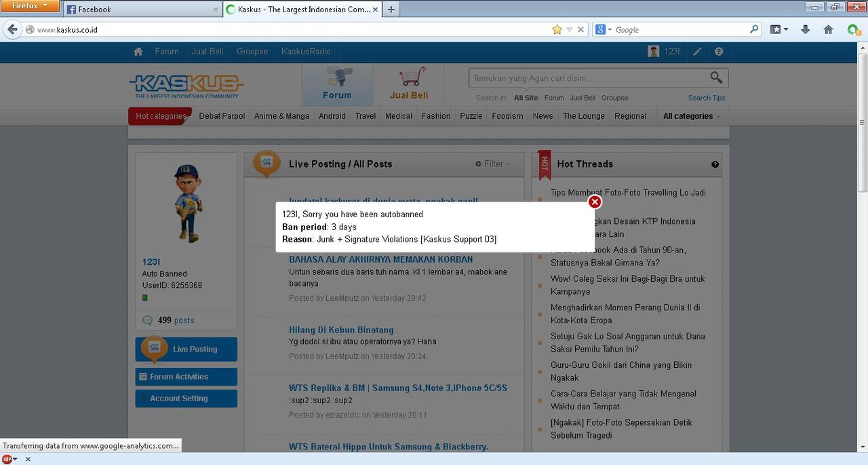Click the green add-on icon in toolbar
Image resolution: width=868 pixels, height=465 pixels.
pyautogui.click(x=853, y=30)
